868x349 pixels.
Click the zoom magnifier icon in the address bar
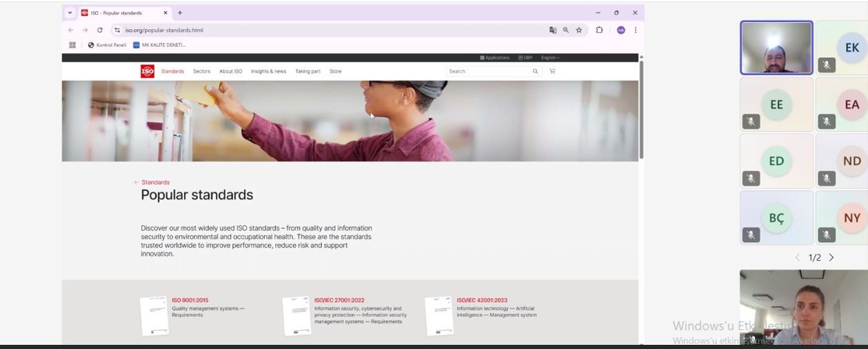(566, 30)
